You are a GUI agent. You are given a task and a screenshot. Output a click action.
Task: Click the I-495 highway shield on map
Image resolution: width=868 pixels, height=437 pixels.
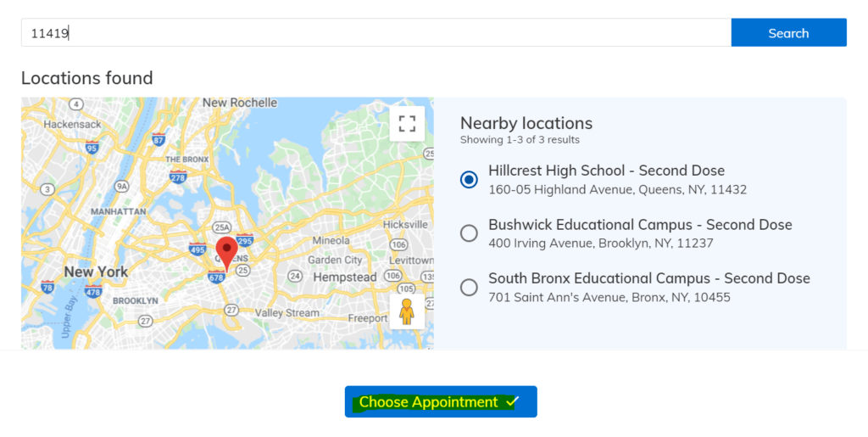[198, 249]
